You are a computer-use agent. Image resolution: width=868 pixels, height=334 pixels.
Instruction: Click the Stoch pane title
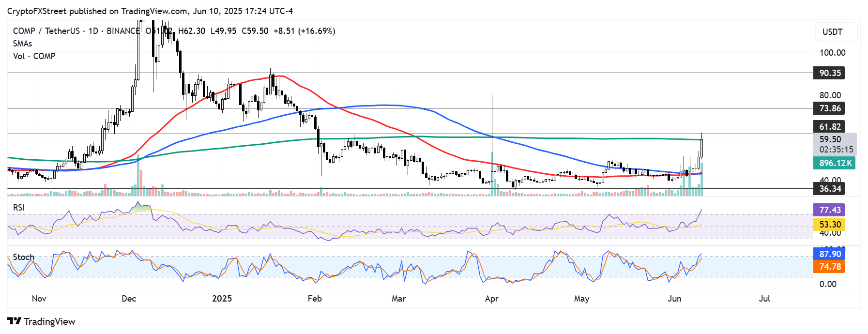click(x=24, y=257)
